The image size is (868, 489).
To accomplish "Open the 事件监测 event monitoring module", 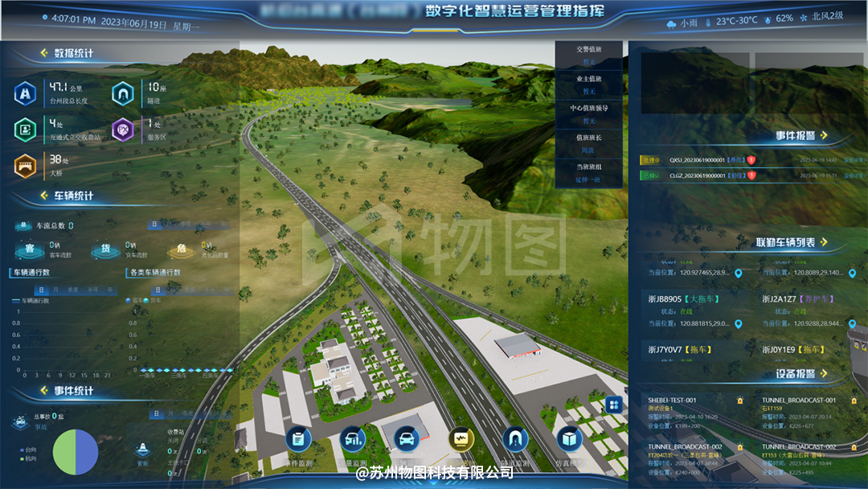I will click(x=298, y=439).
